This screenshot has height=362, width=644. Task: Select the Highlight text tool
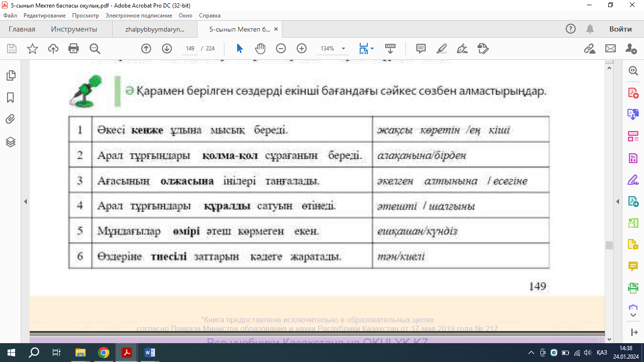[442, 49]
